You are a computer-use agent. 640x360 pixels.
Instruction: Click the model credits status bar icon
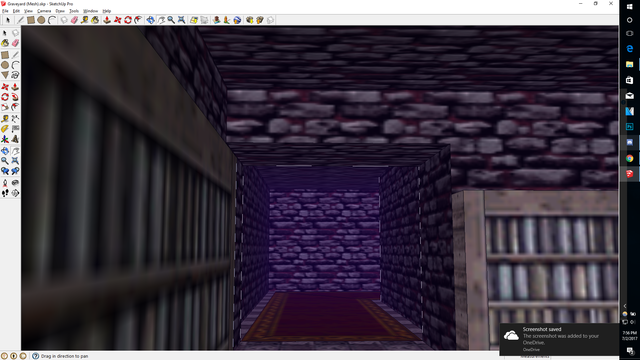[x=13, y=356]
